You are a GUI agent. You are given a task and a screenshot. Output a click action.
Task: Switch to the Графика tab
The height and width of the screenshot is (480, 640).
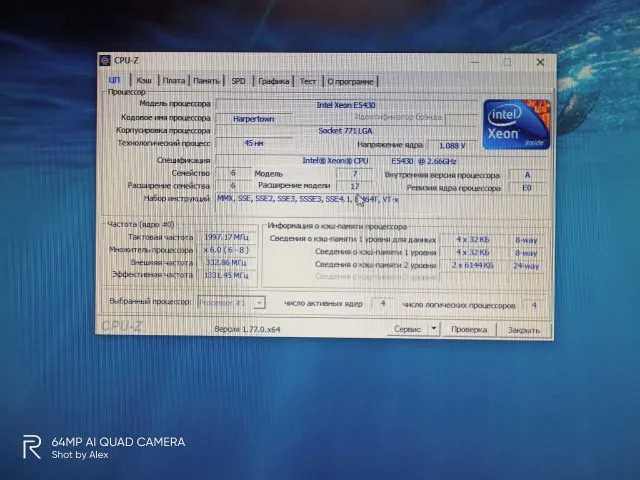pos(273,81)
